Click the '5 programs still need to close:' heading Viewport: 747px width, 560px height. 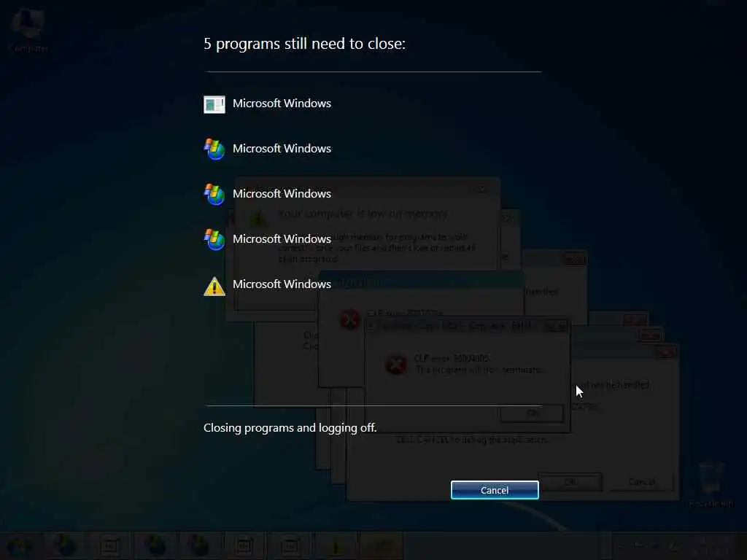point(304,44)
